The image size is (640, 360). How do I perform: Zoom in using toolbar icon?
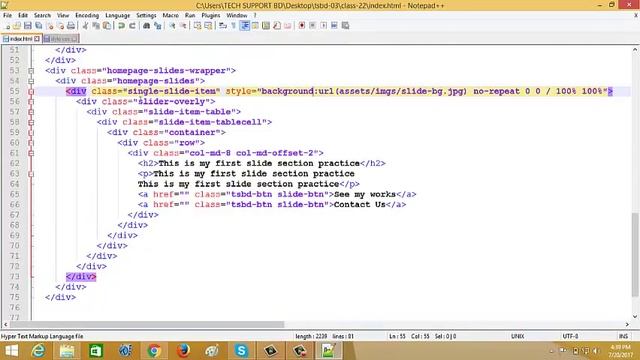pyautogui.click(x=172, y=26)
